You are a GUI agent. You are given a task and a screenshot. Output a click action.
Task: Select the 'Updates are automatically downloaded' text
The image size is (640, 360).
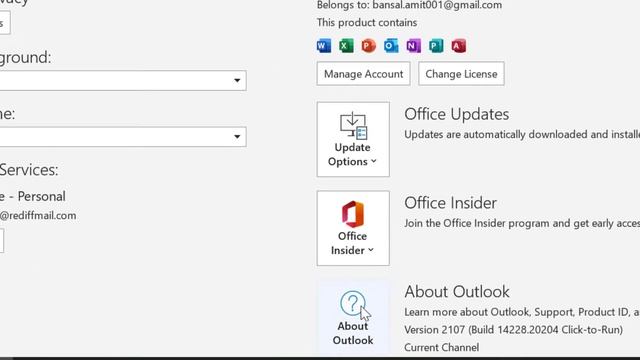coord(522,135)
